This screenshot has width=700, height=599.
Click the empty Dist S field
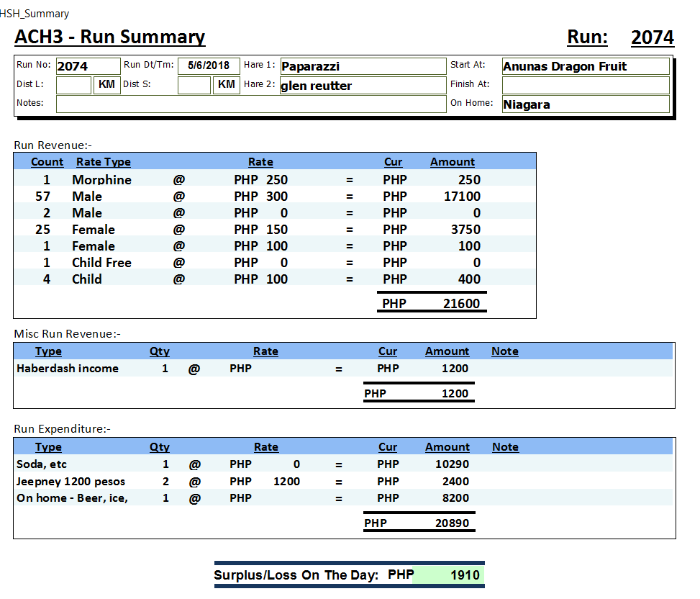pos(194,85)
